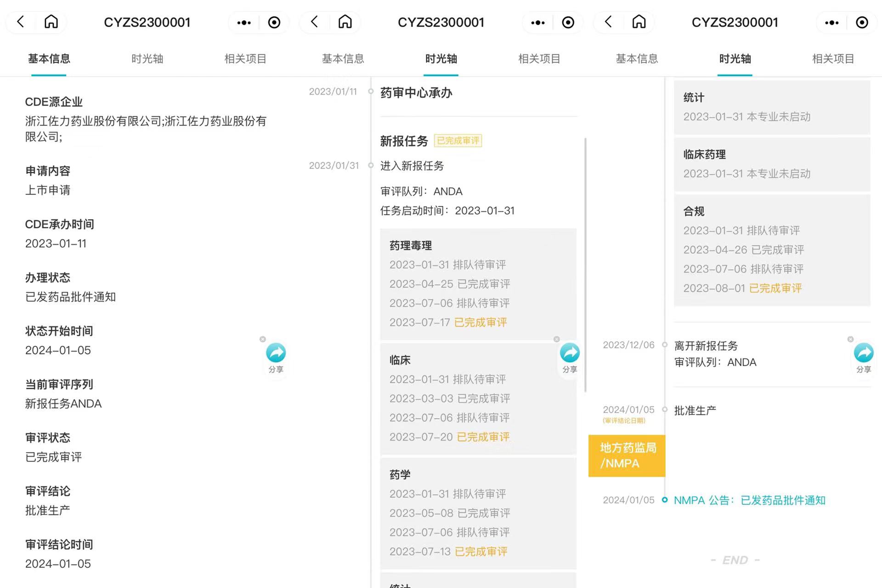The image size is (882, 588).
Task: Dismiss the share bubble in the right panel
Action: click(x=850, y=339)
